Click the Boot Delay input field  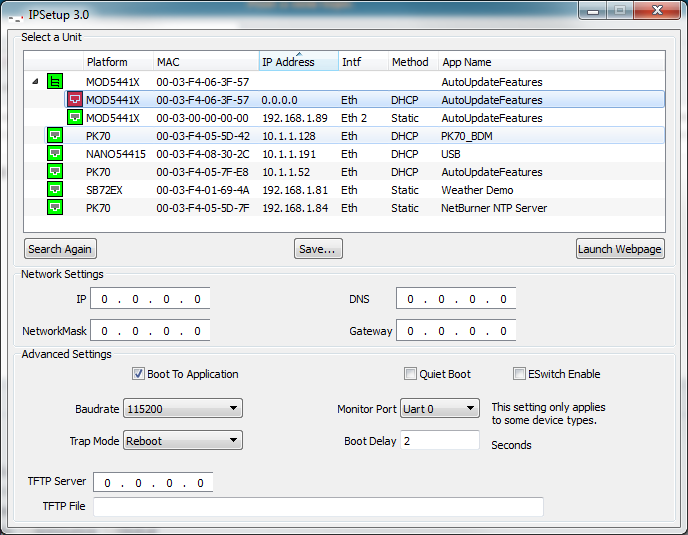440,441
